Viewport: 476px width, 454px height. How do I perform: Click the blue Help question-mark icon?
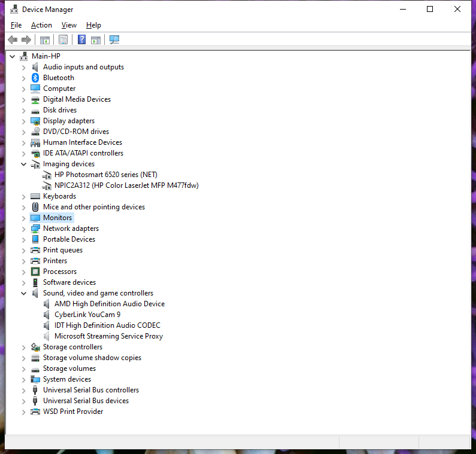(x=81, y=39)
